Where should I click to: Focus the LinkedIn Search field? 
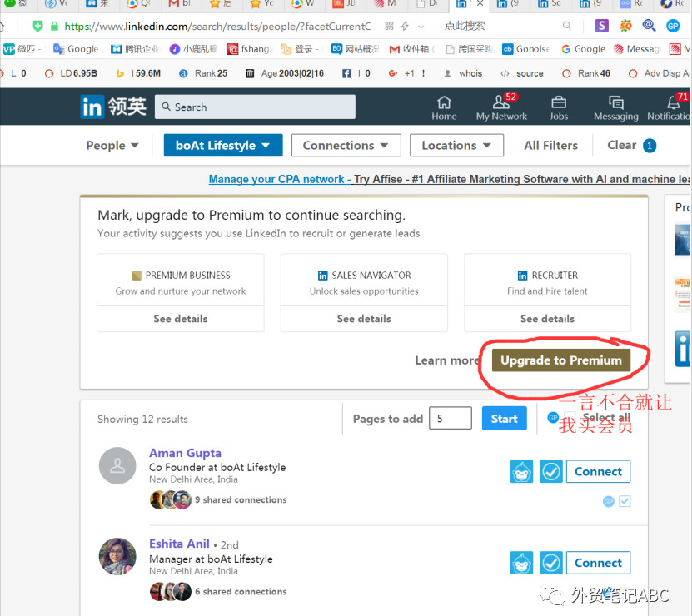coord(255,107)
